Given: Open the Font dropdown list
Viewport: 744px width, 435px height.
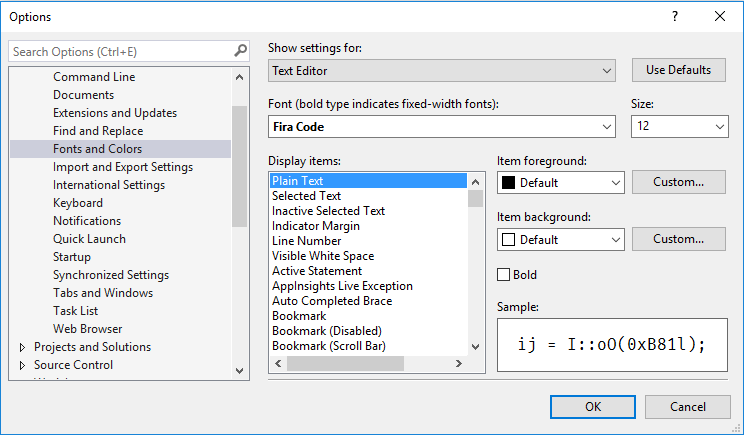Looking at the screenshot, I should [x=442, y=127].
